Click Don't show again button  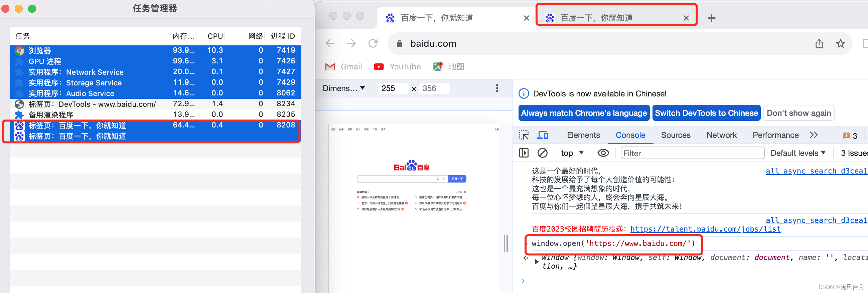[799, 113]
